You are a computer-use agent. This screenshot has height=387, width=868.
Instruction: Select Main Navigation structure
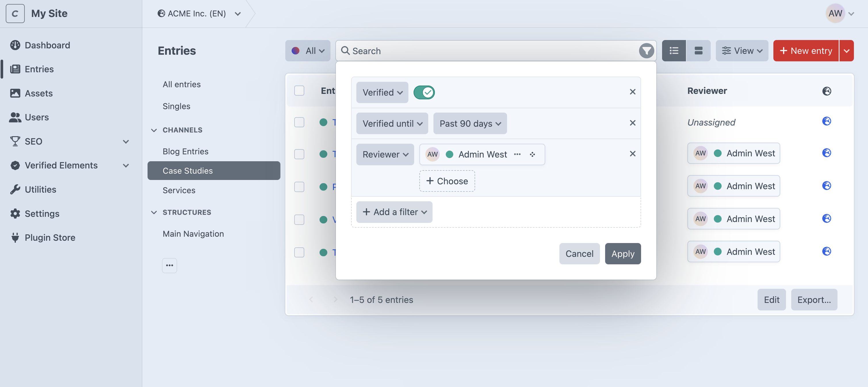tap(214, 234)
